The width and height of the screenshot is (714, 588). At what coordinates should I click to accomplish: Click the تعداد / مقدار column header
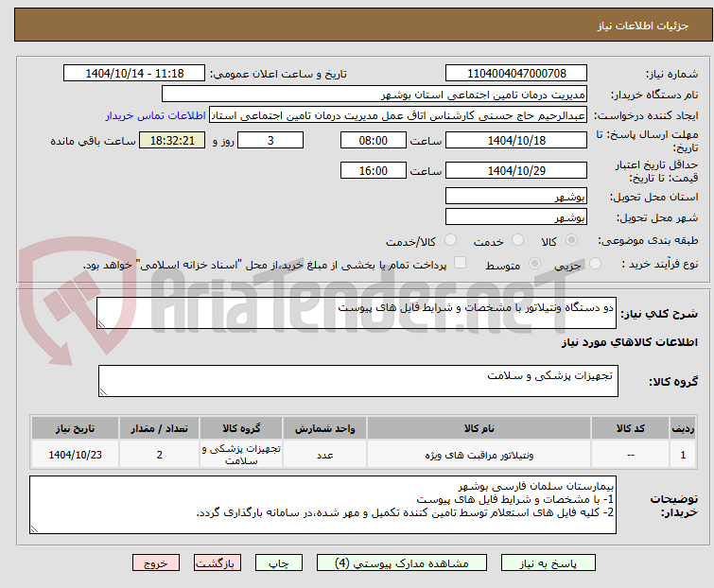coord(160,428)
